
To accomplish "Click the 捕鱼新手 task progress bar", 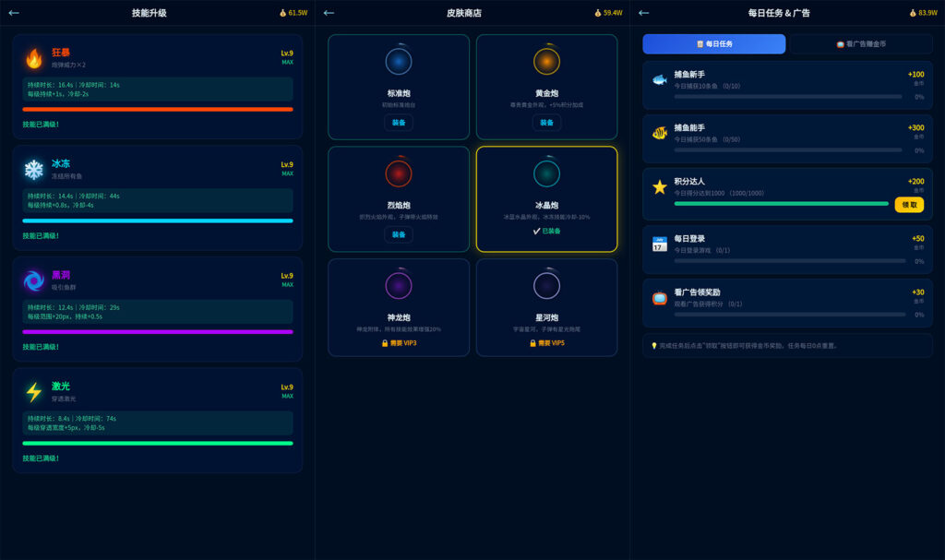I will click(x=788, y=97).
